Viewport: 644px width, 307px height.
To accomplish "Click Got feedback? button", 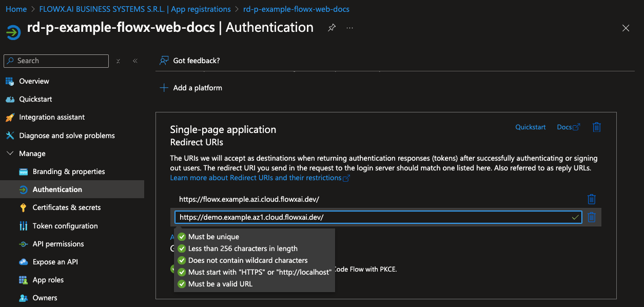I will click(x=189, y=61).
